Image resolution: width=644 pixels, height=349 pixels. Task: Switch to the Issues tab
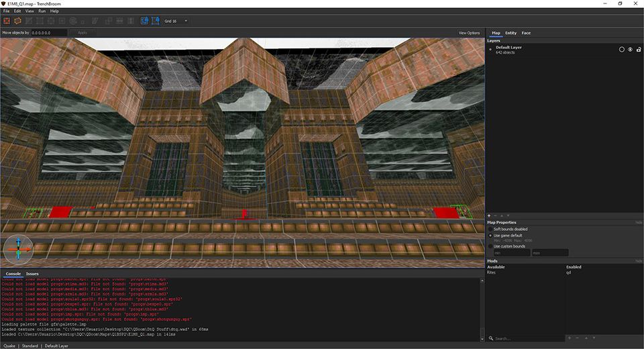point(32,274)
